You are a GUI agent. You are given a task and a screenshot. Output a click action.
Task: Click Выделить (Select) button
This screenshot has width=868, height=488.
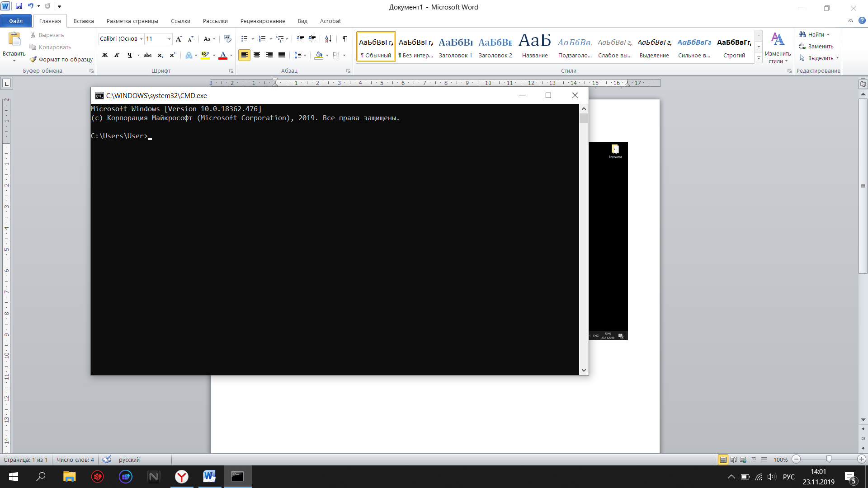[819, 58]
